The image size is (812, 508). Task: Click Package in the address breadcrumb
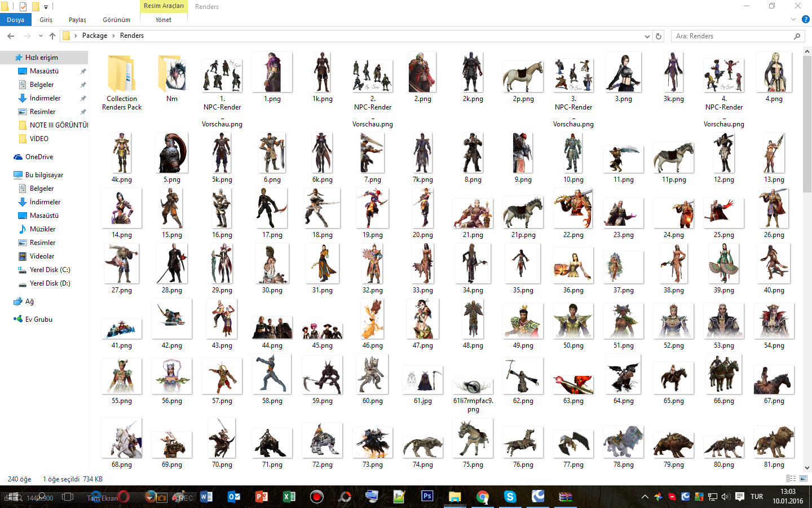point(95,36)
